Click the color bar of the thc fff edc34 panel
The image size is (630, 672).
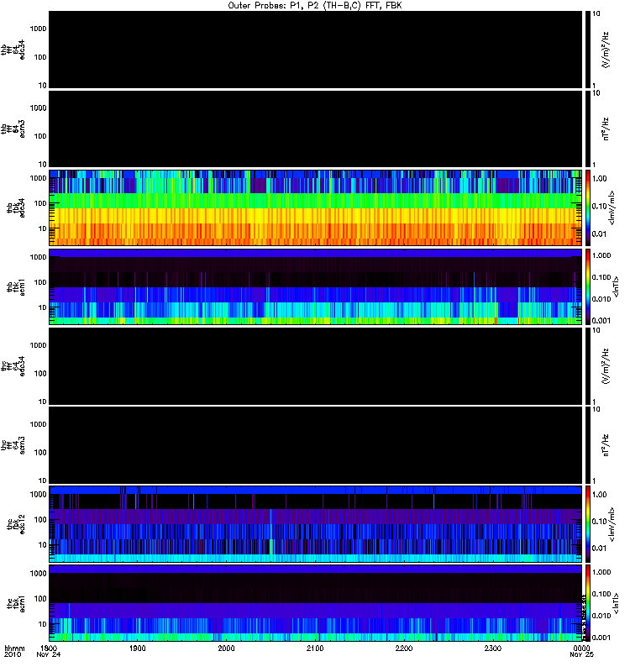coord(587,366)
